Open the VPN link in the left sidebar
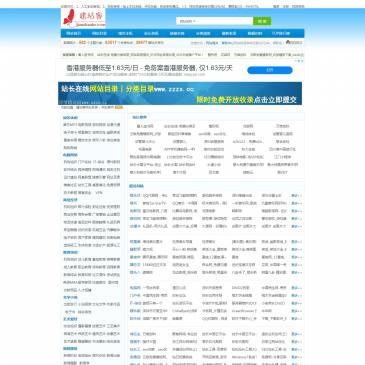Image resolution: width=365 pixels, height=365 pixels. pyautogui.click(x=99, y=193)
